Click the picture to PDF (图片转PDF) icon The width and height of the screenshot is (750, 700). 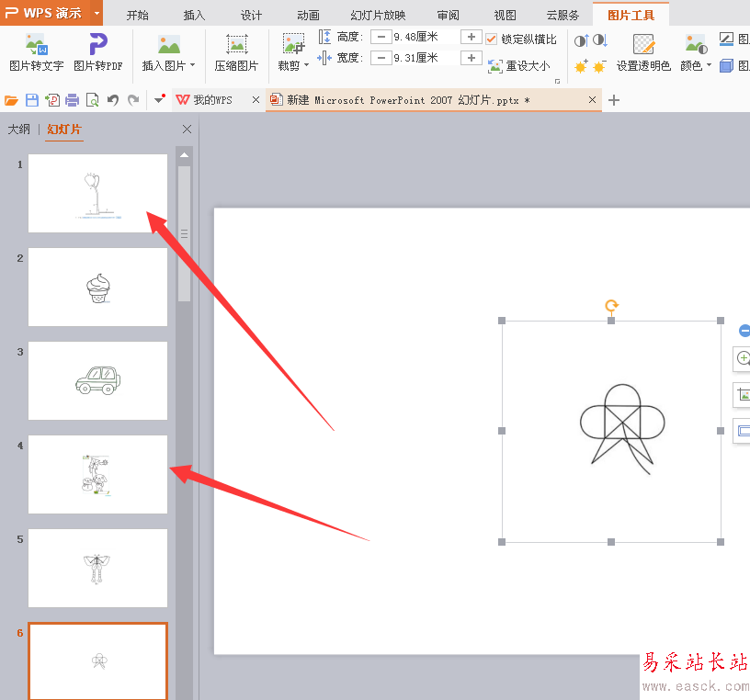[98, 44]
